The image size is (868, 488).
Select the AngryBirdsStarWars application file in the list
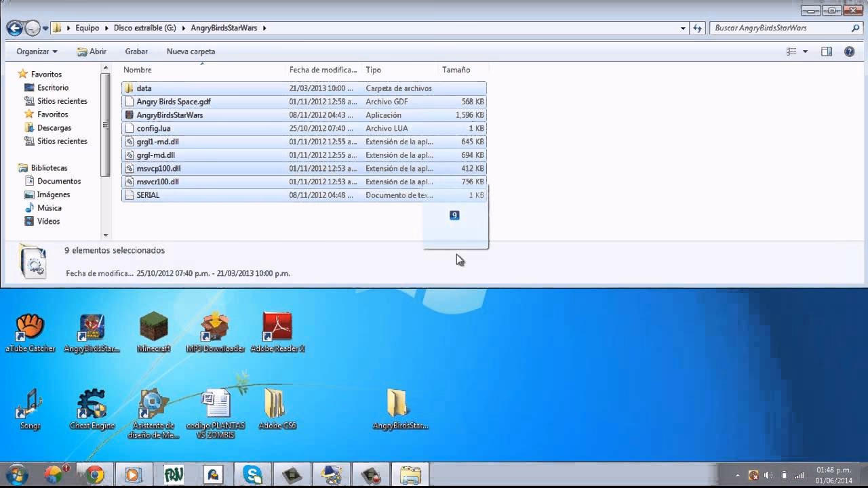[304, 115]
